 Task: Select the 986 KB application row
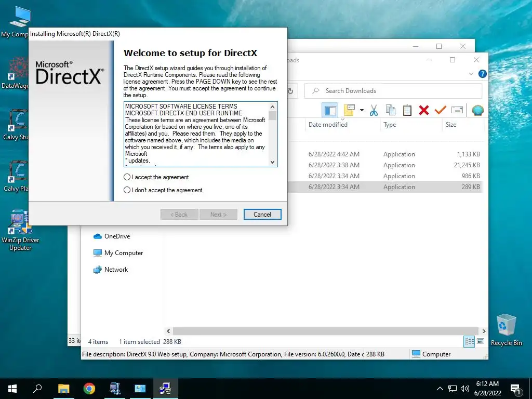point(385,176)
